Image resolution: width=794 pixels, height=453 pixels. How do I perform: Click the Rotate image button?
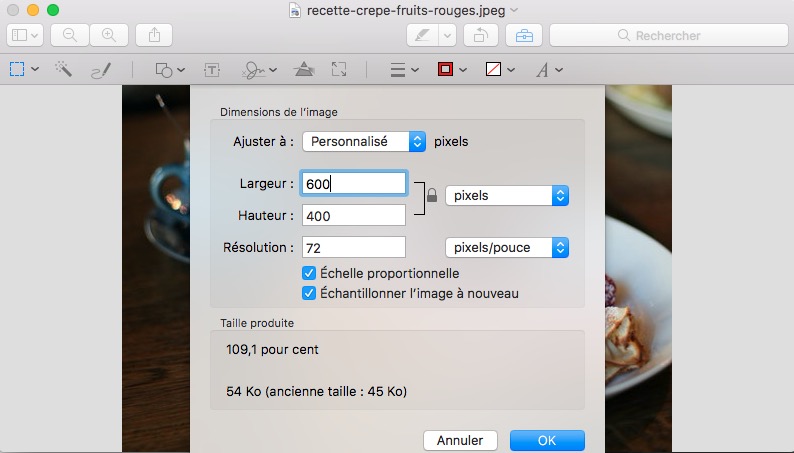click(x=481, y=35)
